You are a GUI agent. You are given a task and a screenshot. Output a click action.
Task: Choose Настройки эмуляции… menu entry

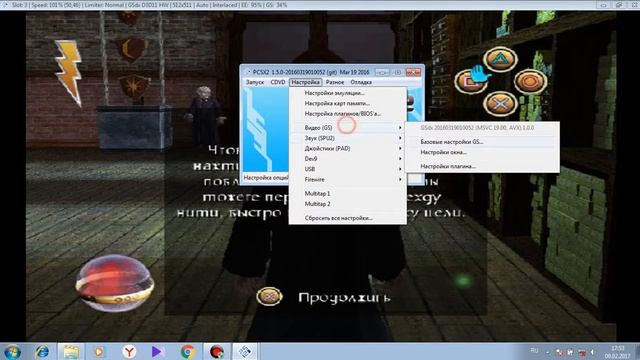[x=347, y=93]
